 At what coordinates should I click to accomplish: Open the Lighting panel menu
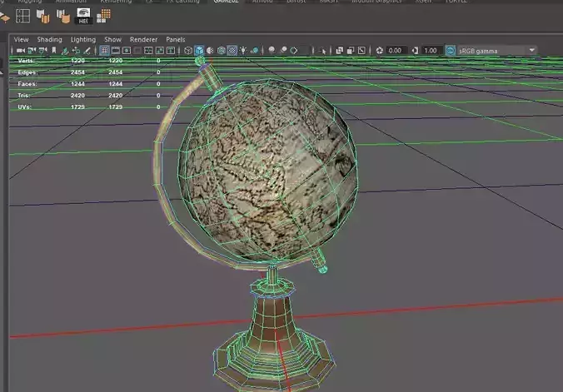pos(83,39)
